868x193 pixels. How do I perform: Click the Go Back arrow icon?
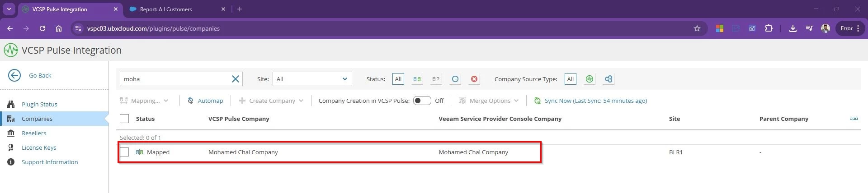[x=14, y=75]
